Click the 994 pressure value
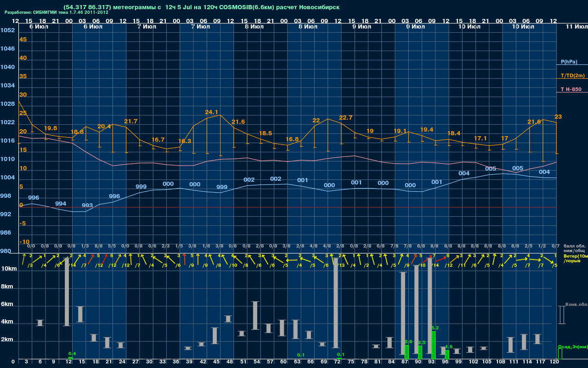The width and height of the screenshot is (588, 368). coord(61,204)
